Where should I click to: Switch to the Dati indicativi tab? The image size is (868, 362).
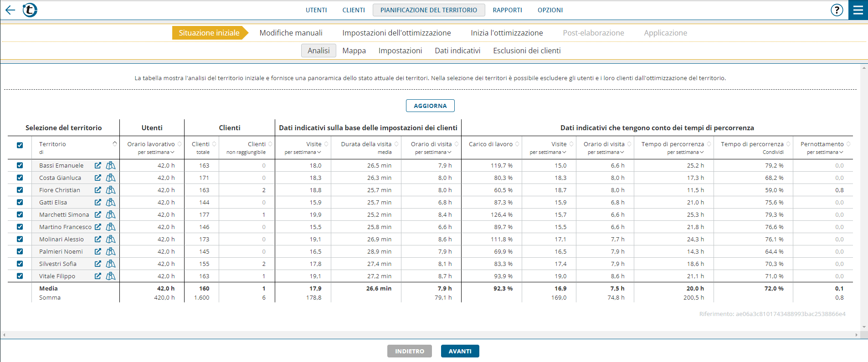(x=457, y=51)
